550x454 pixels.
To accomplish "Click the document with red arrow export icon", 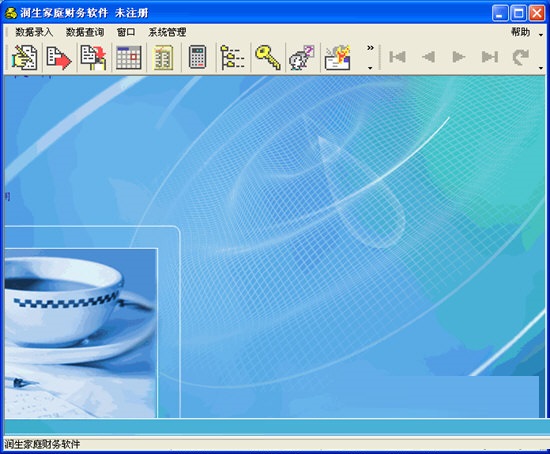I will pyautogui.click(x=59, y=57).
